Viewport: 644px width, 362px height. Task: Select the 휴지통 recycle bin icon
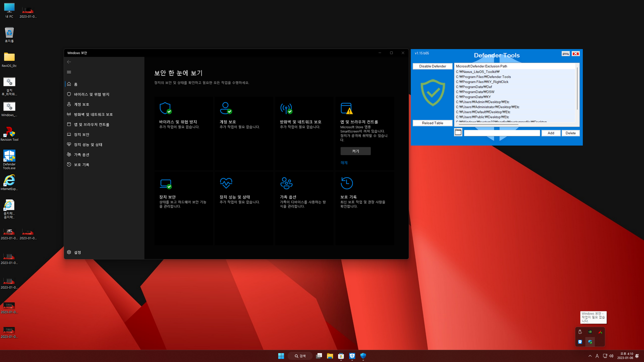(9, 35)
